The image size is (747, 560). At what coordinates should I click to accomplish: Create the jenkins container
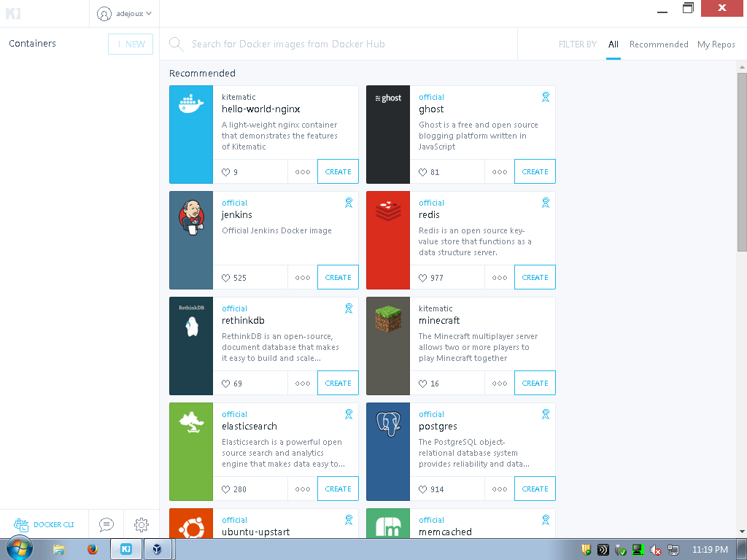(x=338, y=277)
